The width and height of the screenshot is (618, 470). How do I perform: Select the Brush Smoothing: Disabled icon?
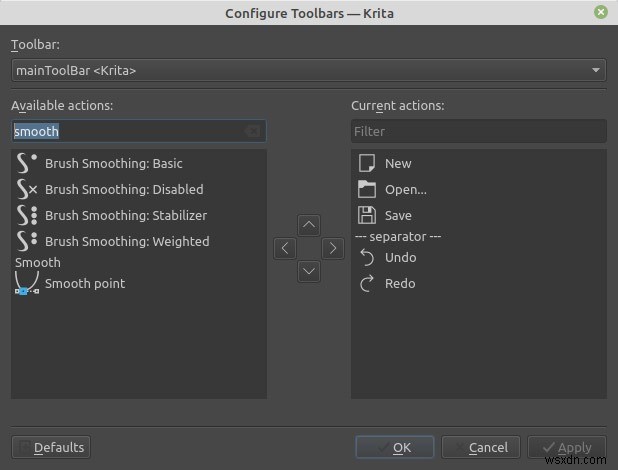click(27, 189)
